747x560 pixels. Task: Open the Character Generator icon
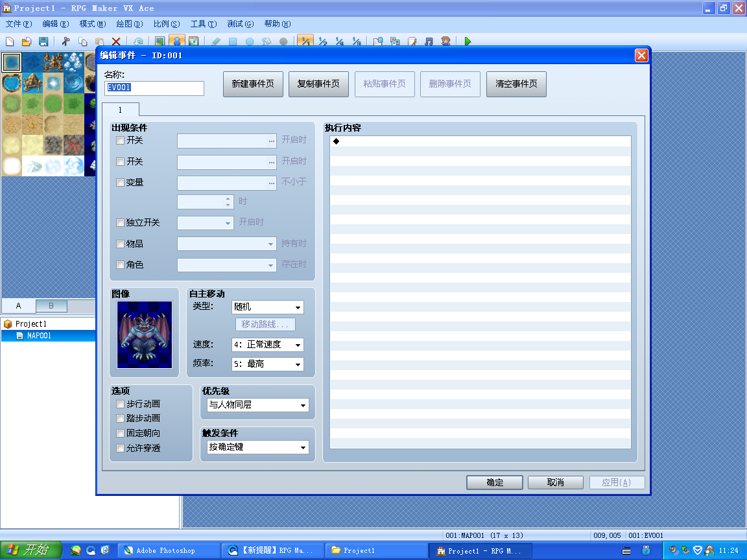(446, 41)
